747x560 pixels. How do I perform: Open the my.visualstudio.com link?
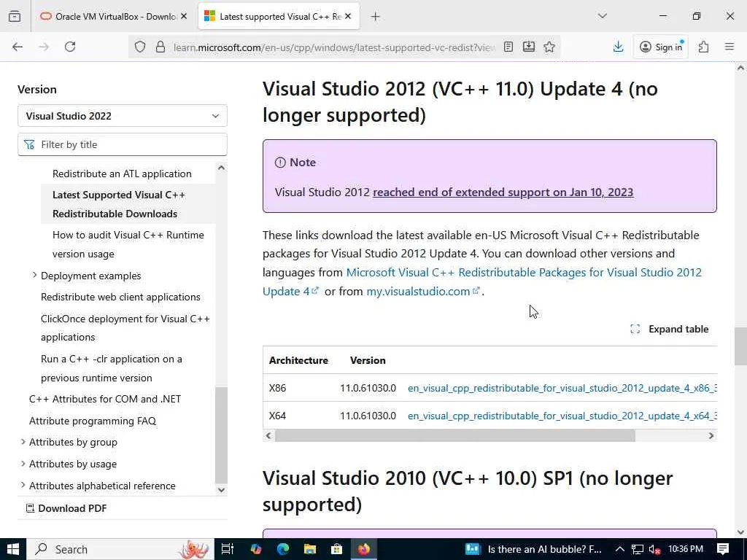click(418, 291)
